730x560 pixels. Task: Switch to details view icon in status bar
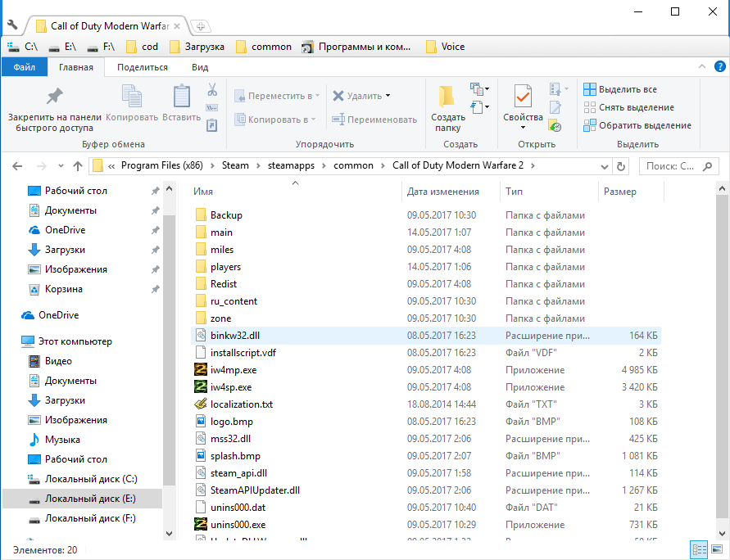(x=699, y=550)
